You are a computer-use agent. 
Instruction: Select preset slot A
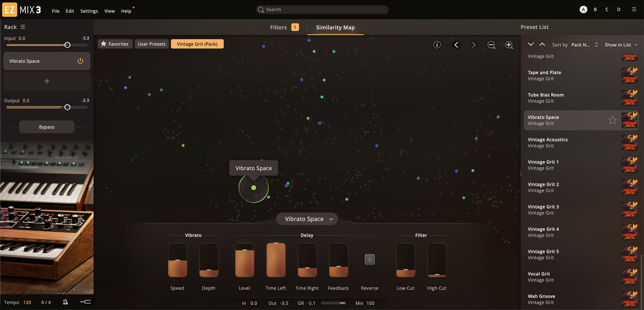tap(583, 10)
